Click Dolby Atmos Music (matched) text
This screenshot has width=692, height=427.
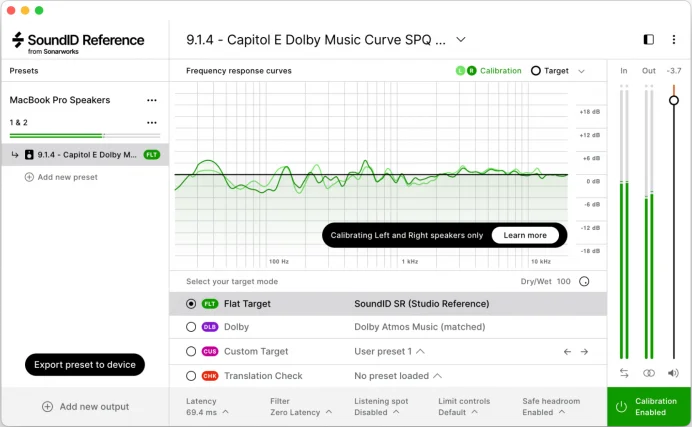[x=420, y=327]
